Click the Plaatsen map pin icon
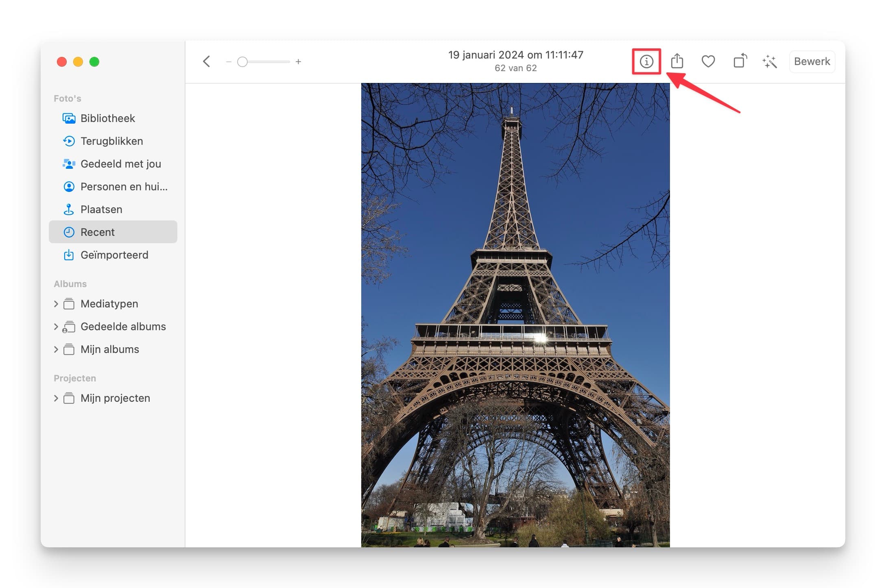Screen dimensions: 886x588 tap(69, 209)
